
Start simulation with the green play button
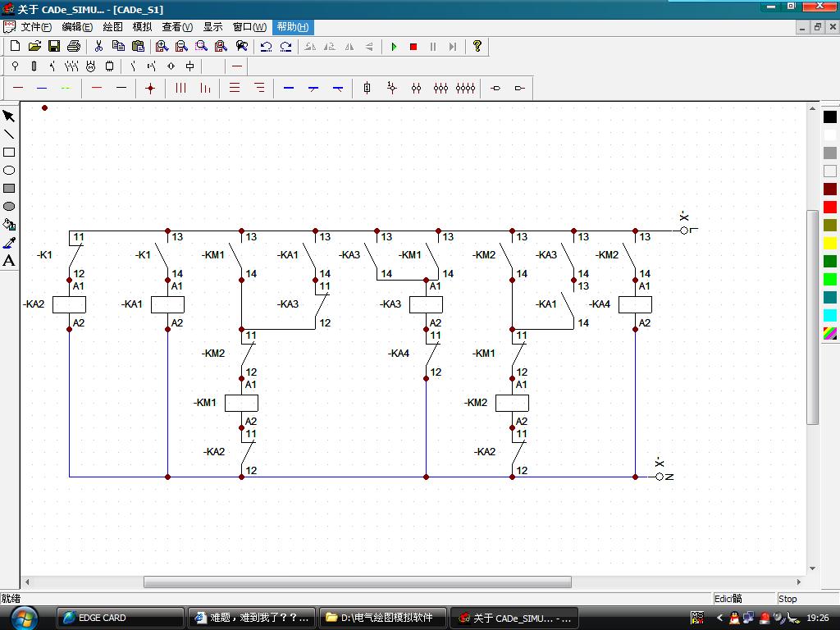click(x=394, y=47)
